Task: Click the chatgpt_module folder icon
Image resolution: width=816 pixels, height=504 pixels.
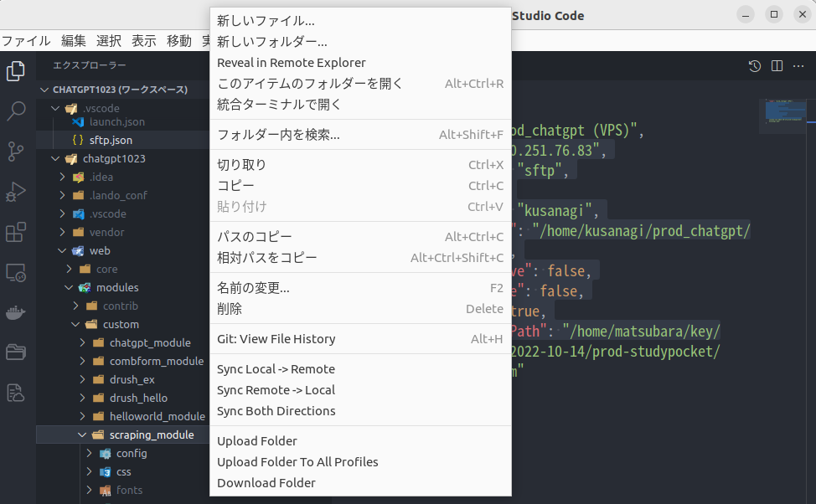Action: click(x=98, y=342)
